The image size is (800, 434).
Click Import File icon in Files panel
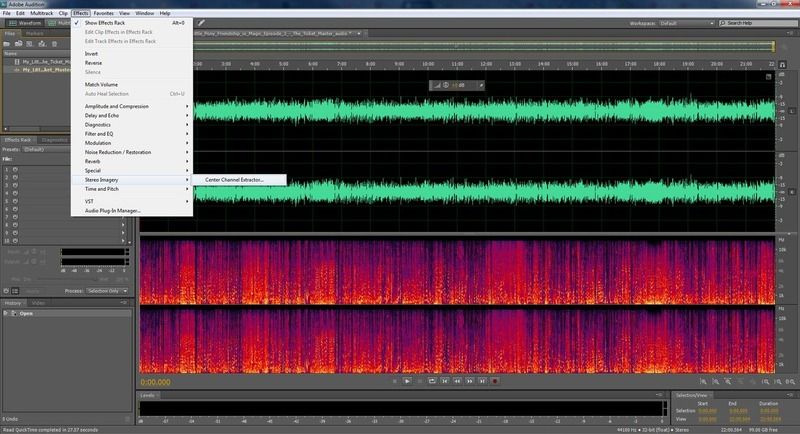point(18,44)
